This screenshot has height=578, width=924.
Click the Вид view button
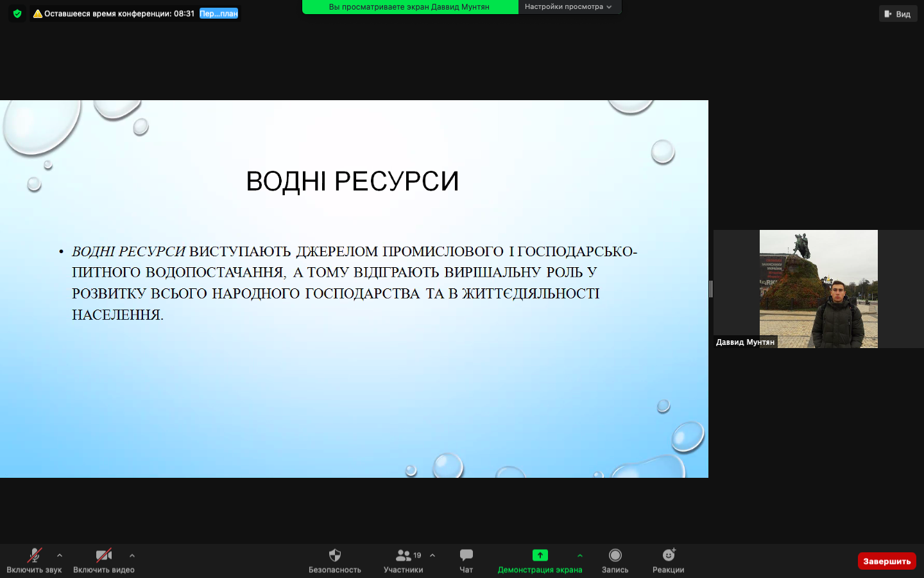(898, 14)
